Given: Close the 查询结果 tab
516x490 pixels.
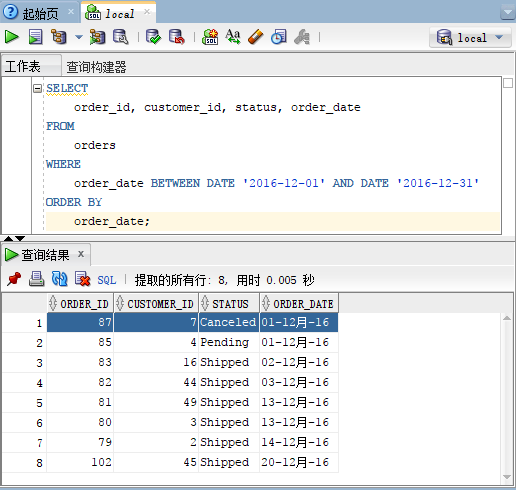Looking at the screenshot, I should click(81, 254).
